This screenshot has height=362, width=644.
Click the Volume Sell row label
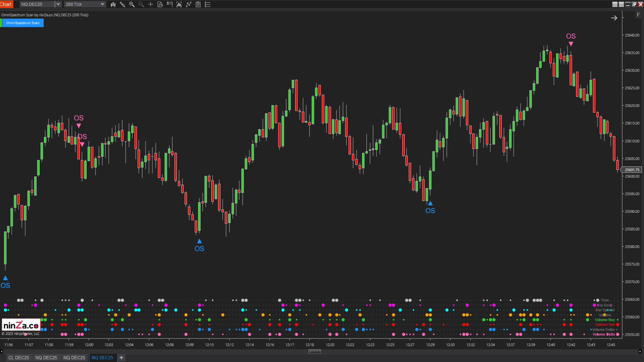[605, 325]
